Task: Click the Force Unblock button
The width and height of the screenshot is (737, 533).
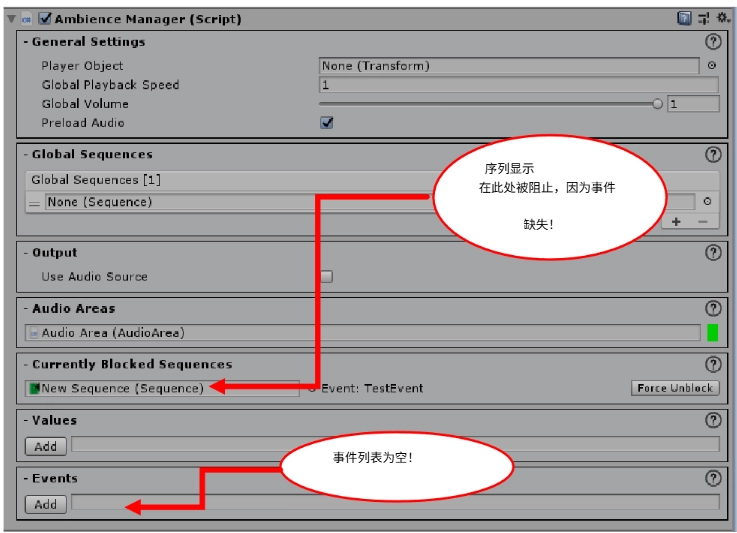Action: tap(675, 388)
